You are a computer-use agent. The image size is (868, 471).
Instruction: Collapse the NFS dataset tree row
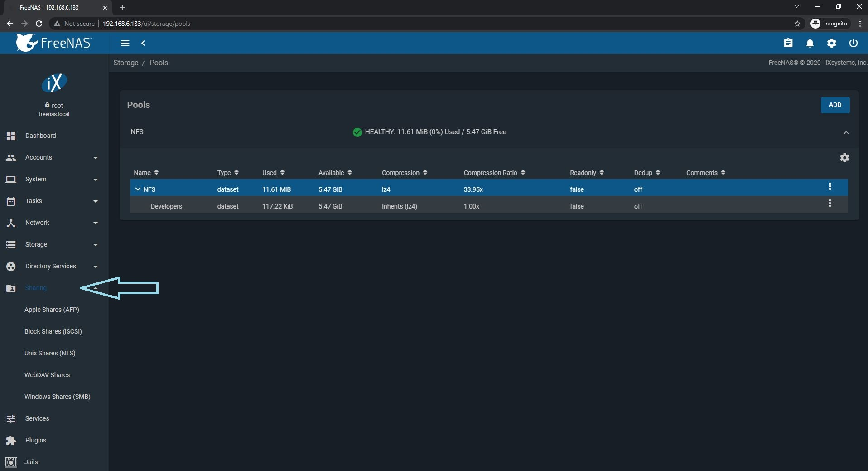[x=138, y=189]
